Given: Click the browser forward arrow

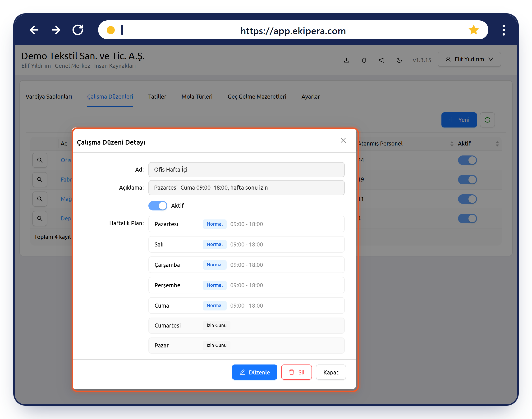Looking at the screenshot, I should pyautogui.click(x=56, y=30).
